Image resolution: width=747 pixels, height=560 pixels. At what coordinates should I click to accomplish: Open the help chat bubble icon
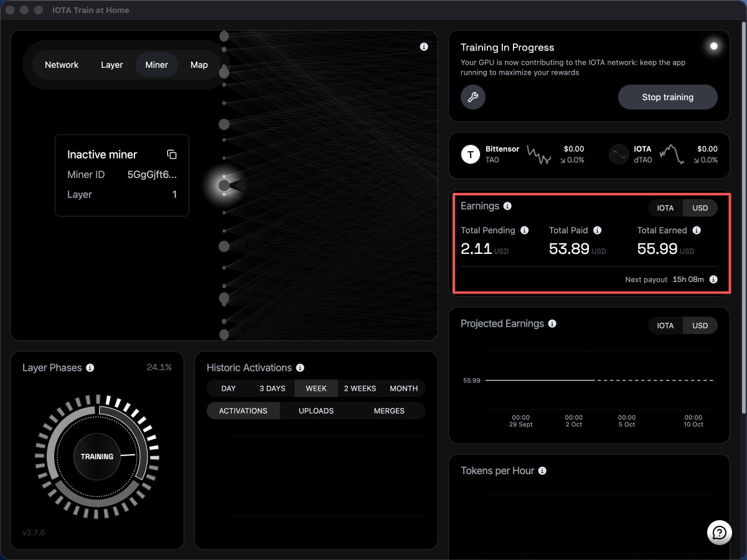coord(720,533)
